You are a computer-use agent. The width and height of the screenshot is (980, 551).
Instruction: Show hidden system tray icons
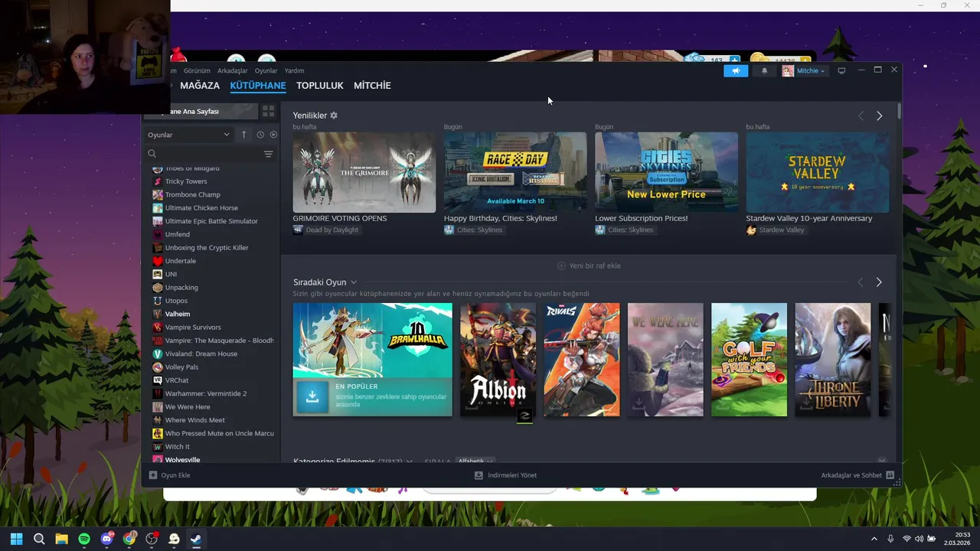point(874,539)
